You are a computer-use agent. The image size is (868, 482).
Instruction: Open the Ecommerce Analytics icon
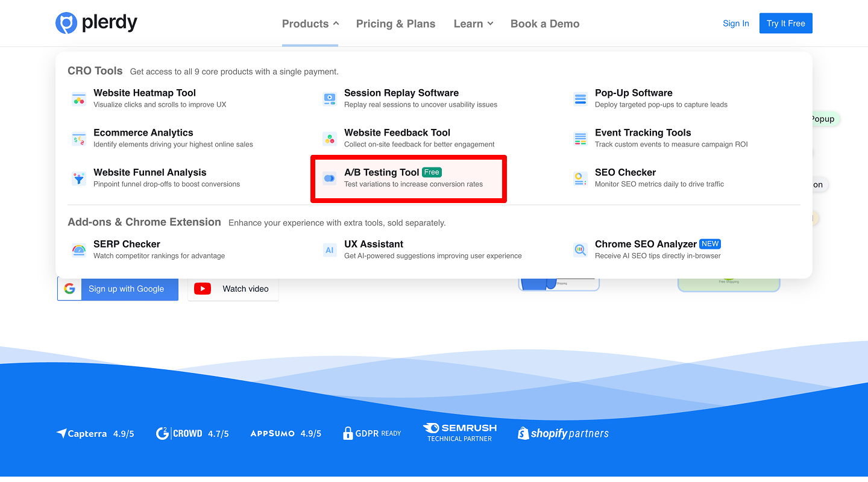pos(78,138)
